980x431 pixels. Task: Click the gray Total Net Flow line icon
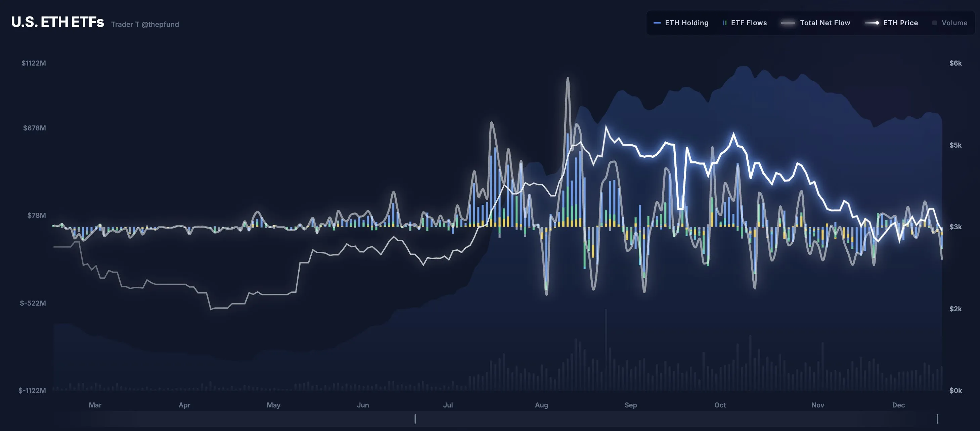[788, 23]
